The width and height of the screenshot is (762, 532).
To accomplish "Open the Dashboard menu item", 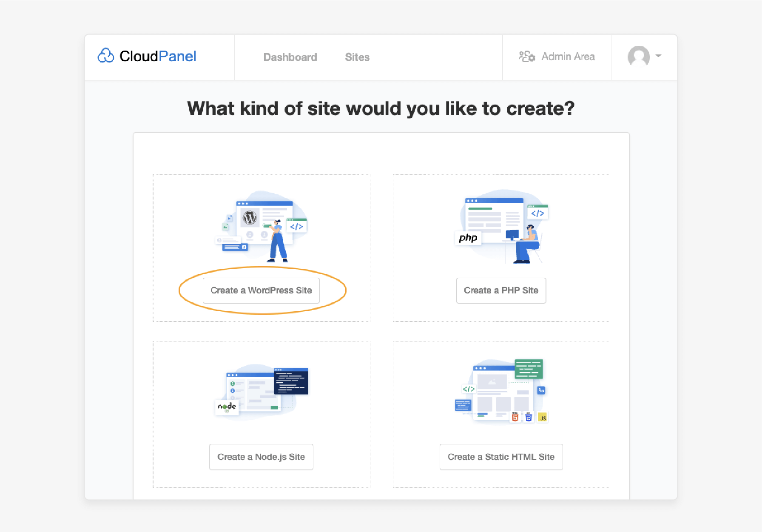I will [290, 57].
